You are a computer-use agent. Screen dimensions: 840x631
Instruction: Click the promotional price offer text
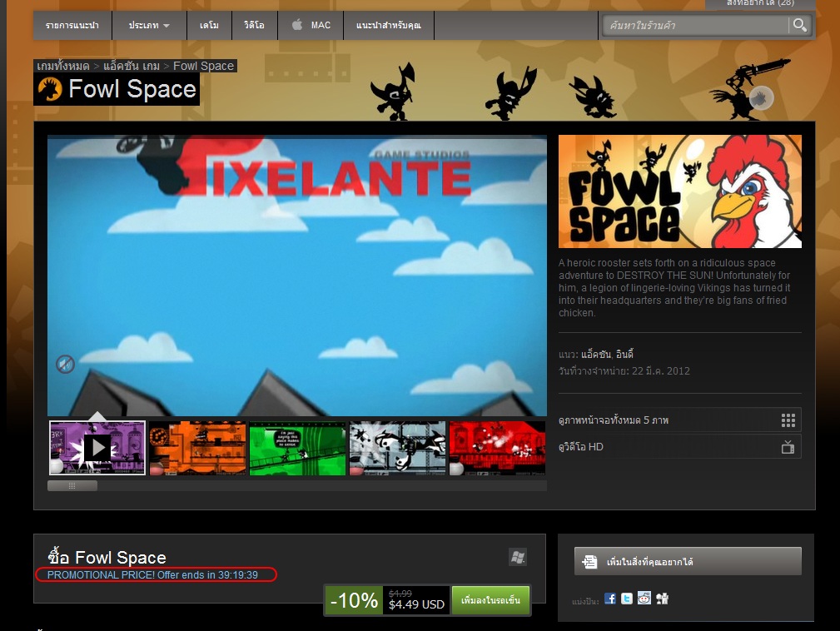pos(152,574)
